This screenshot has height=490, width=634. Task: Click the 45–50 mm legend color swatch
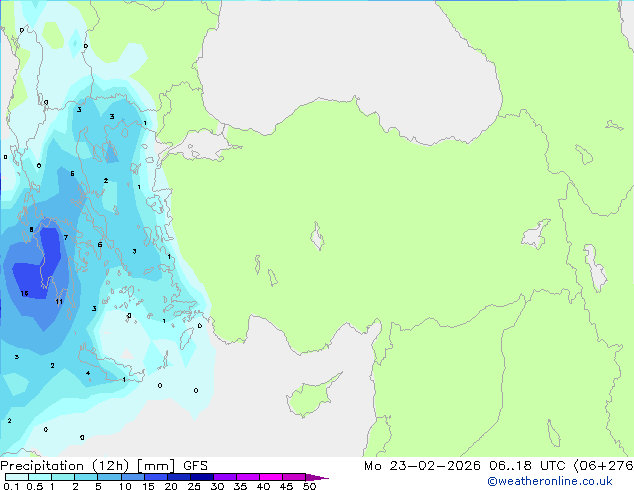tap(294, 477)
